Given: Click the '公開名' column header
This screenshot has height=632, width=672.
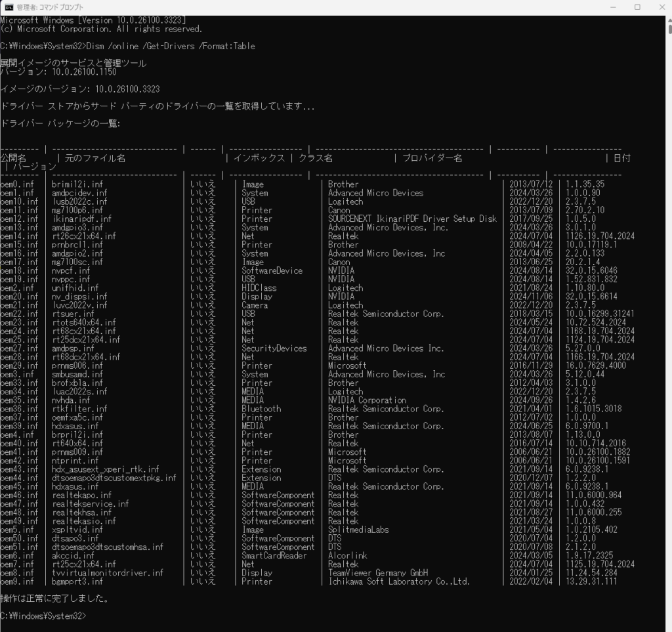Looking at the screenshot, I should [x=13, y=158].
